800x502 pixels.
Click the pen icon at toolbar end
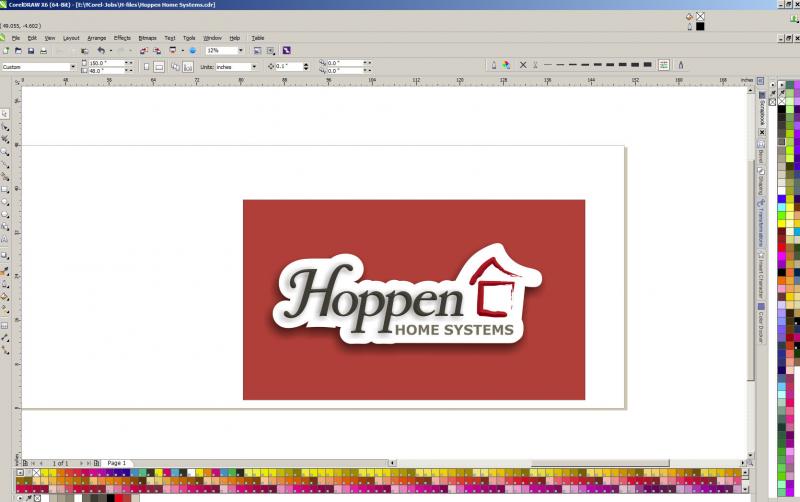(681, 65)
